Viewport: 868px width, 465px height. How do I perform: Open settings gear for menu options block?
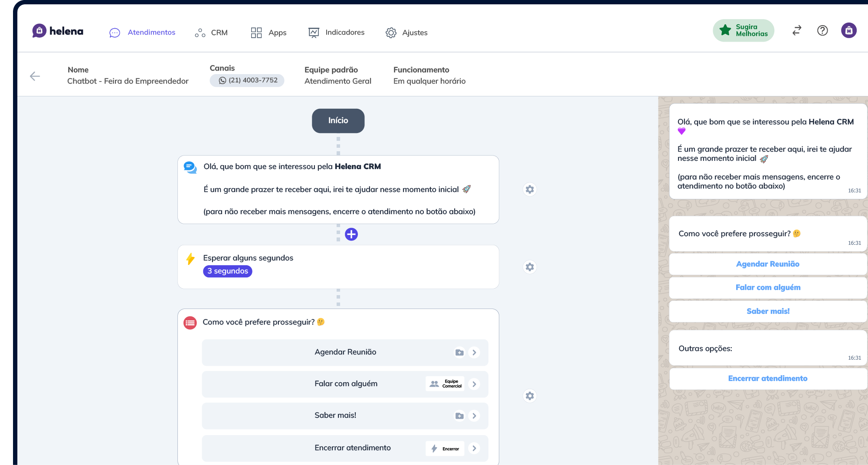click(x=530, y=396)
